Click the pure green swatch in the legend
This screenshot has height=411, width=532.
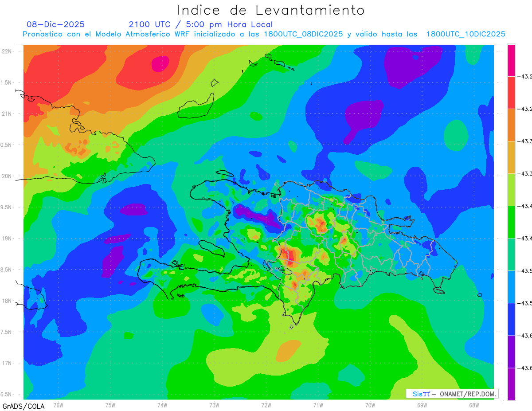tap(511, 222)
